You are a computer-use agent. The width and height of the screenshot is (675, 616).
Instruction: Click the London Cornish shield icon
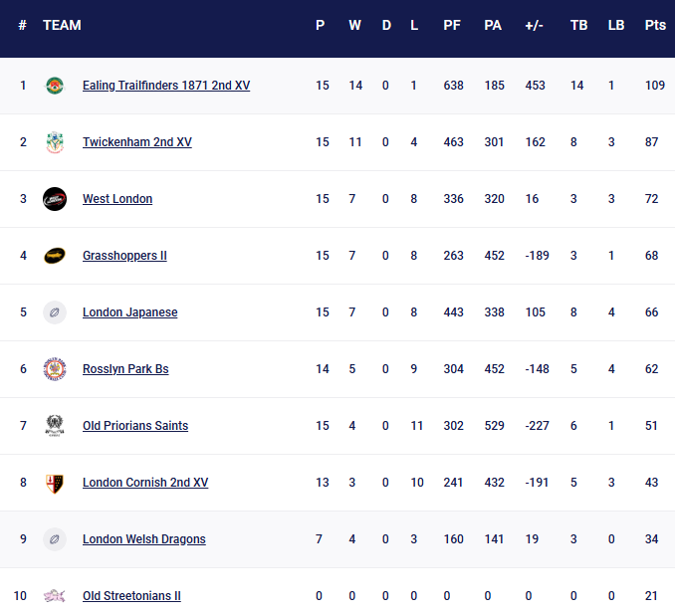click(55, 483)
